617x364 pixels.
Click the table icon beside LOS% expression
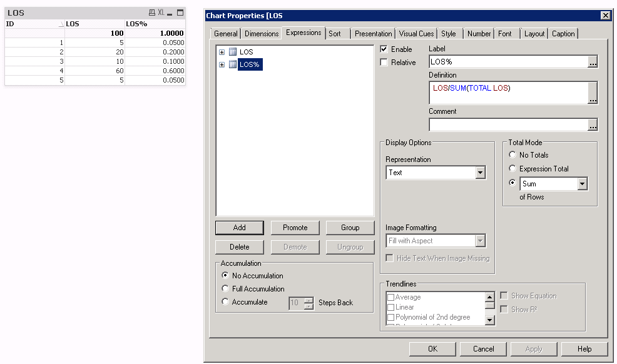(x=233, y=64)
